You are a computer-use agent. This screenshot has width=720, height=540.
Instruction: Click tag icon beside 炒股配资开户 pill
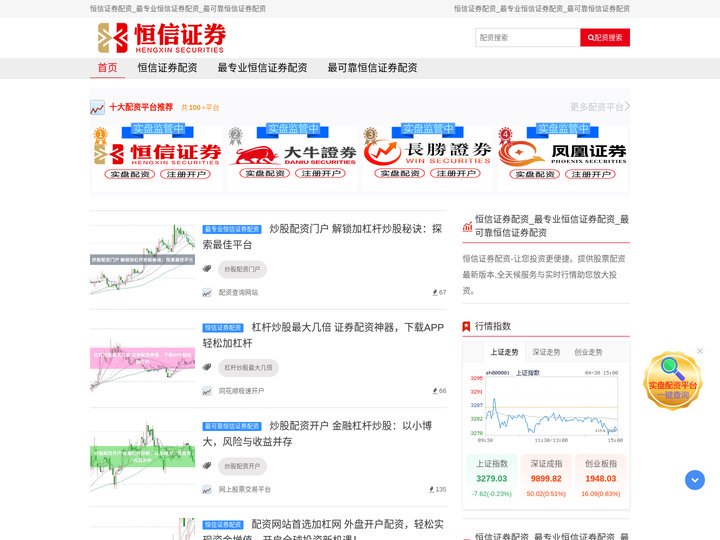207,466
